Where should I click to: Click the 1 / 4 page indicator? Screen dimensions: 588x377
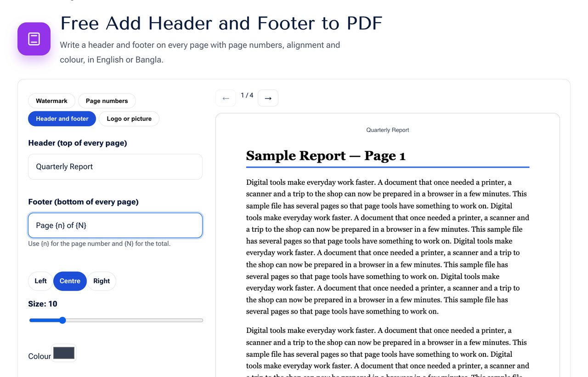(x=247, y=95)
